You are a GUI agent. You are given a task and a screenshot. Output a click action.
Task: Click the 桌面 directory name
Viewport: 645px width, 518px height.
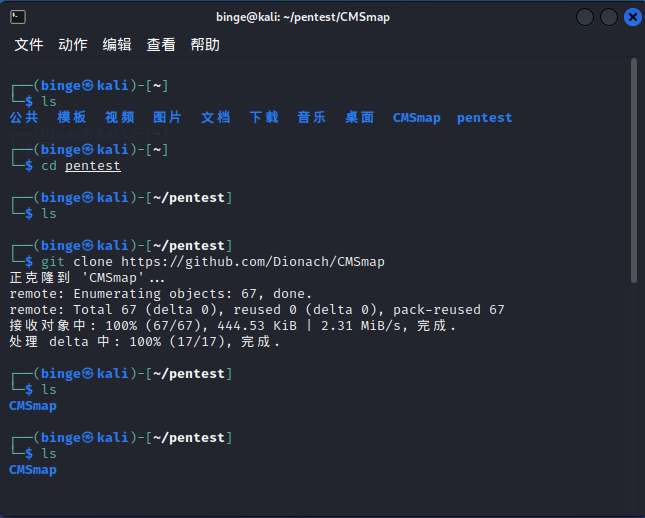tap(360, 118)
